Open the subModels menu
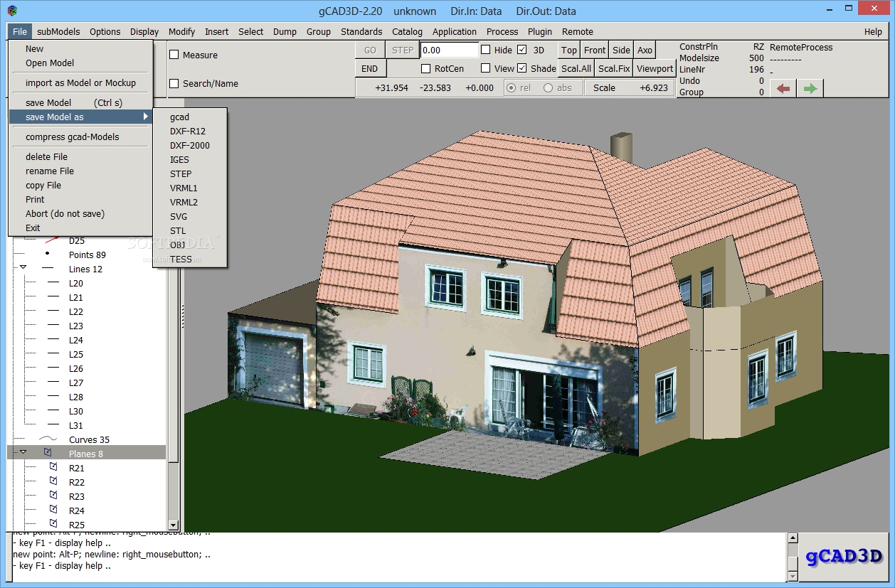This screenshot has width=895, height=588. tap(58, 31)
